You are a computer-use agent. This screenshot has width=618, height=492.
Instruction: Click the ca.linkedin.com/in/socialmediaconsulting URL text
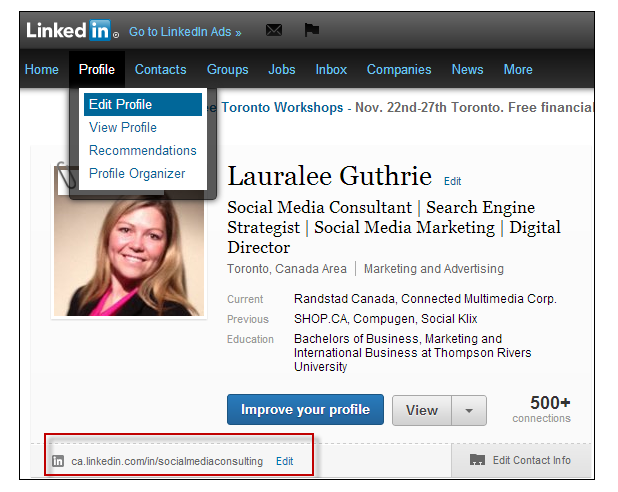(167, 461)
